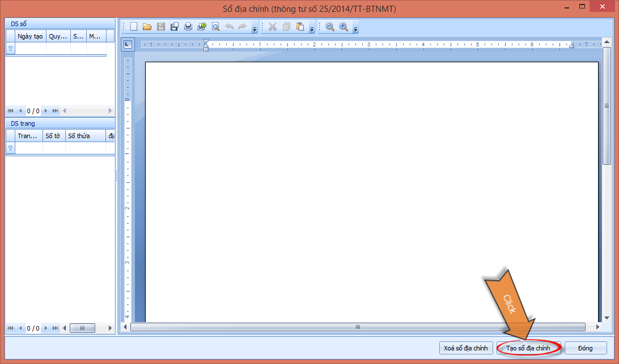Viewport: 619px width, 364px height.
Task: Click the Quick Print icon
Action: [202, 27]
